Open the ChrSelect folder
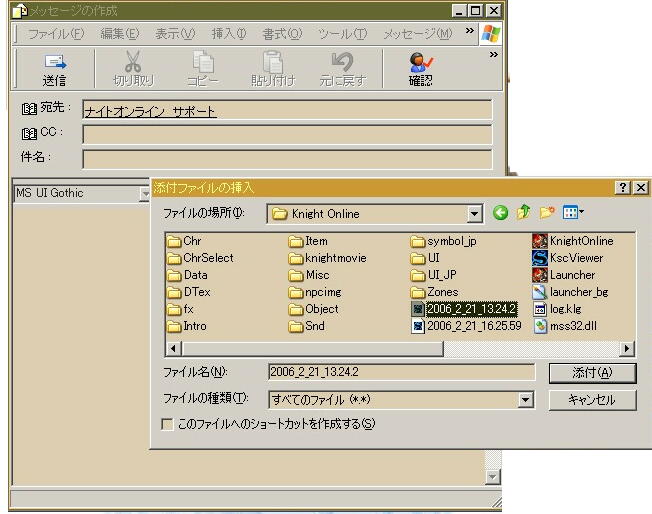 coord(200,258)
